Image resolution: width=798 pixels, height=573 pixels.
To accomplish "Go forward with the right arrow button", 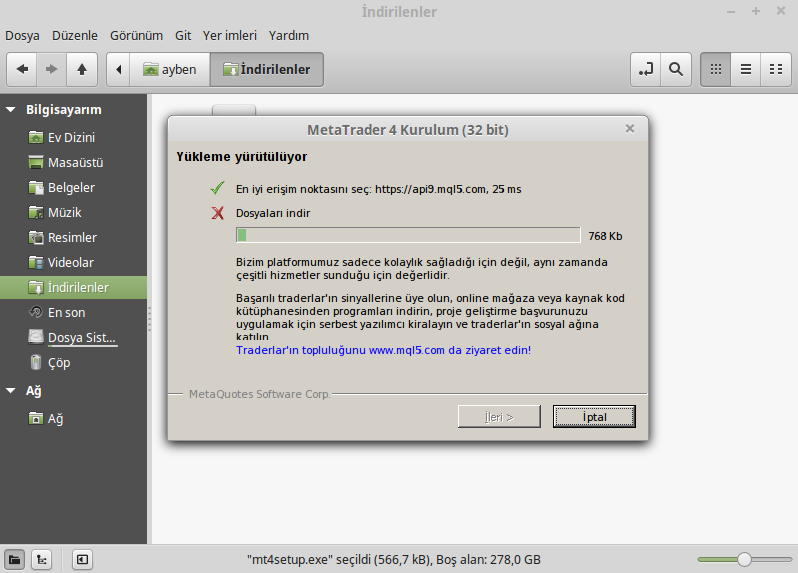I will click(x=51, y=69).
